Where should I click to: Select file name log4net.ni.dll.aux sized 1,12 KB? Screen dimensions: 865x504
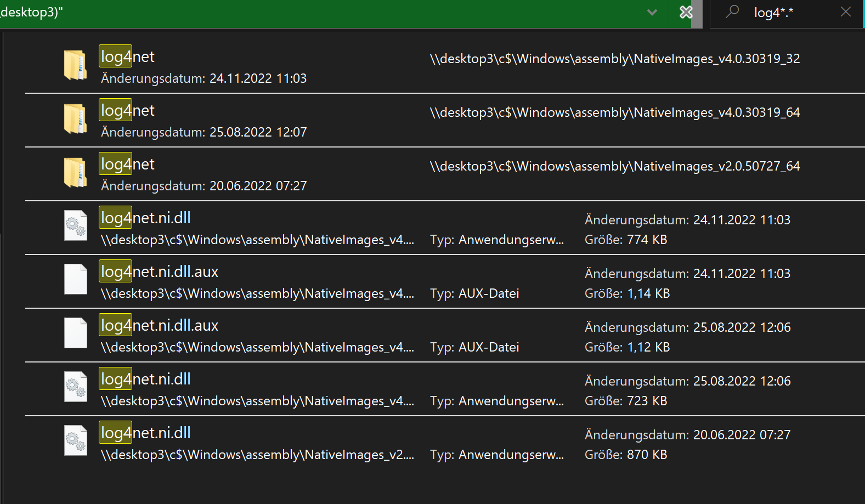pyautogui.click(x=159, y=325)
